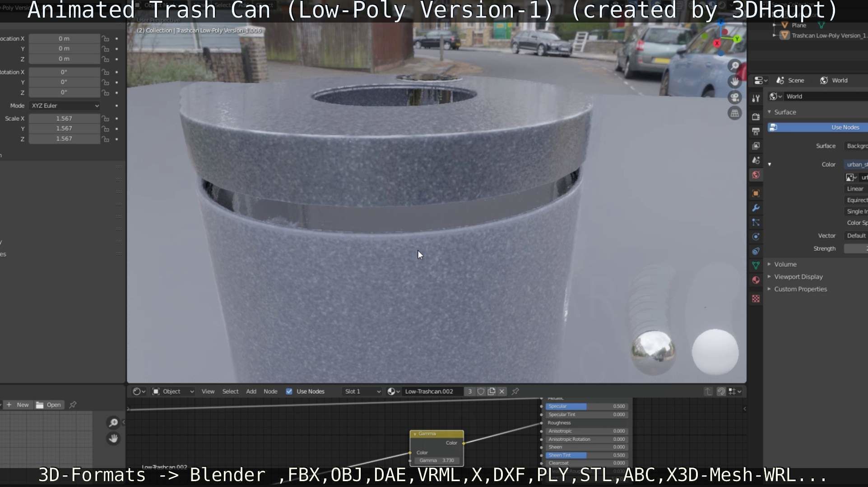
Task: Open the Render properties tab
Action: (x=756, y=117)
